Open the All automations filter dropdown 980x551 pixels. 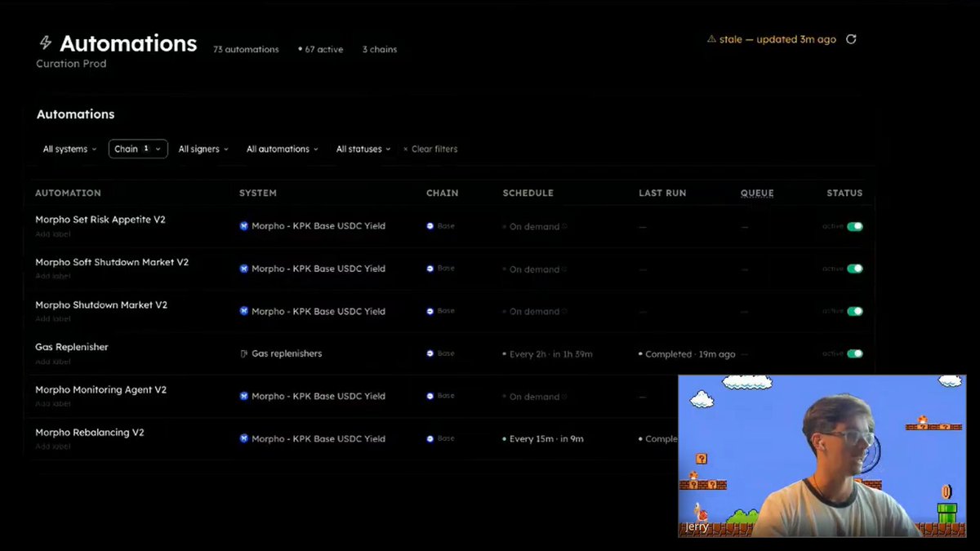coord(283,149)
